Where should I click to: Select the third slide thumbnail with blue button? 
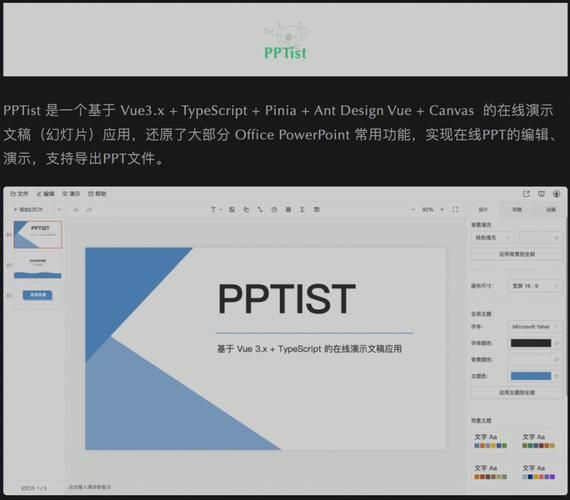point(38,295)
